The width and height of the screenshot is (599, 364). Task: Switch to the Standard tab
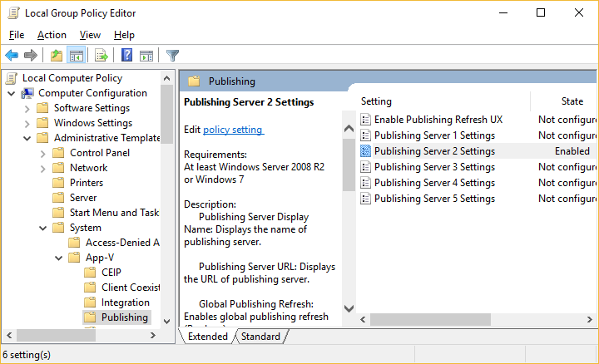point(260,337)
